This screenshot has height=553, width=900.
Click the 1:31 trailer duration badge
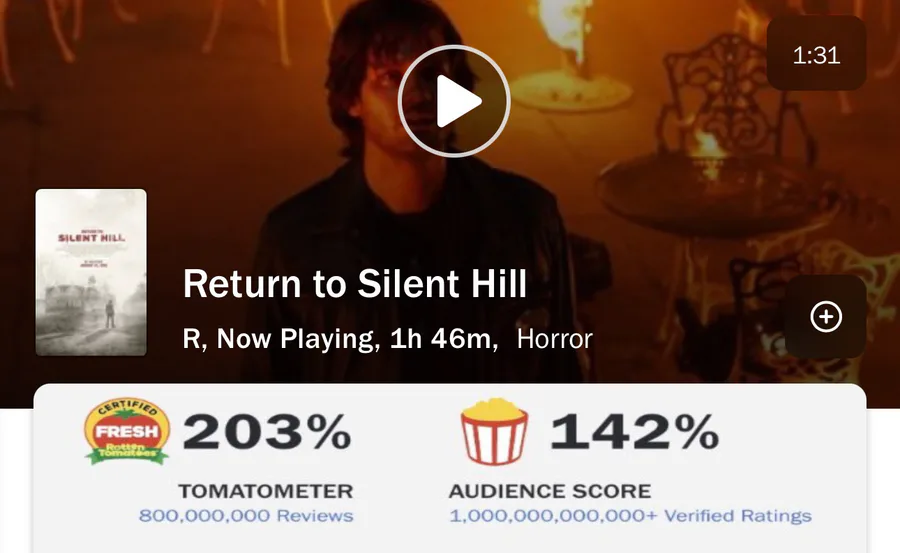815,55
